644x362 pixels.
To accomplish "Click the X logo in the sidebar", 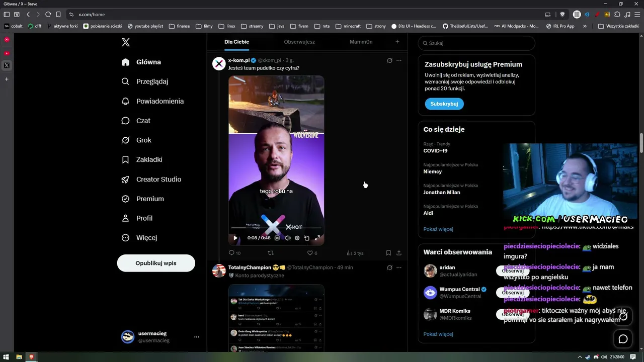I will [126, 43].
